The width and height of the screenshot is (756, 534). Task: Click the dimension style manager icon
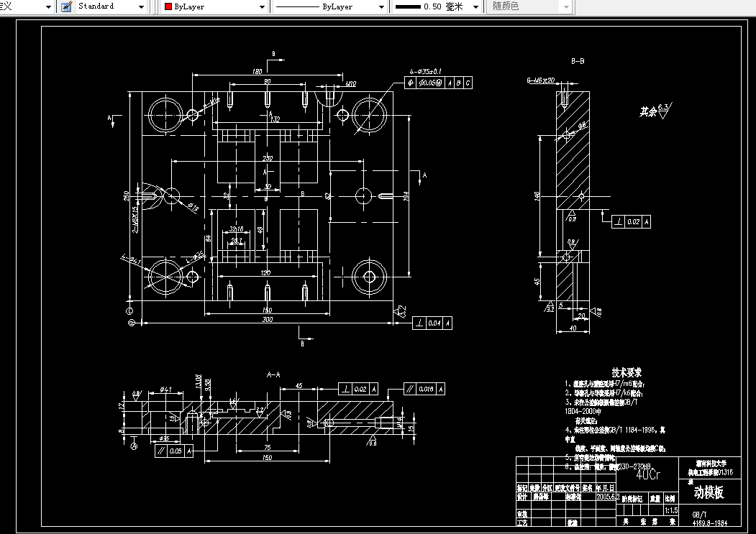(66, 6)
